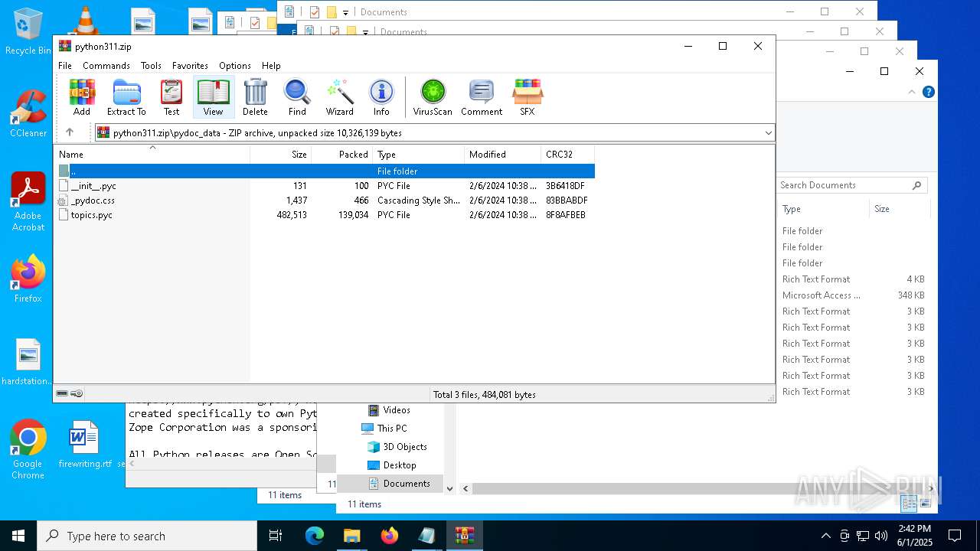The width and height of the screenshot is (980, 551).
Task: Open Recycle Bin desktop icon
Action: click(x=28, y=32)
